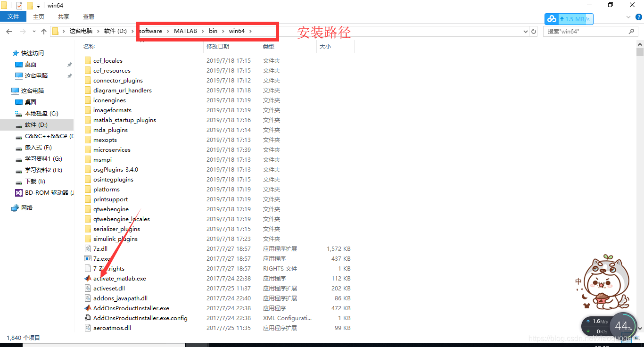This screenshot has height=347, width=644.
Task: Select the diagram_url_handlers folder icon
Action: (x=88, y=91)
